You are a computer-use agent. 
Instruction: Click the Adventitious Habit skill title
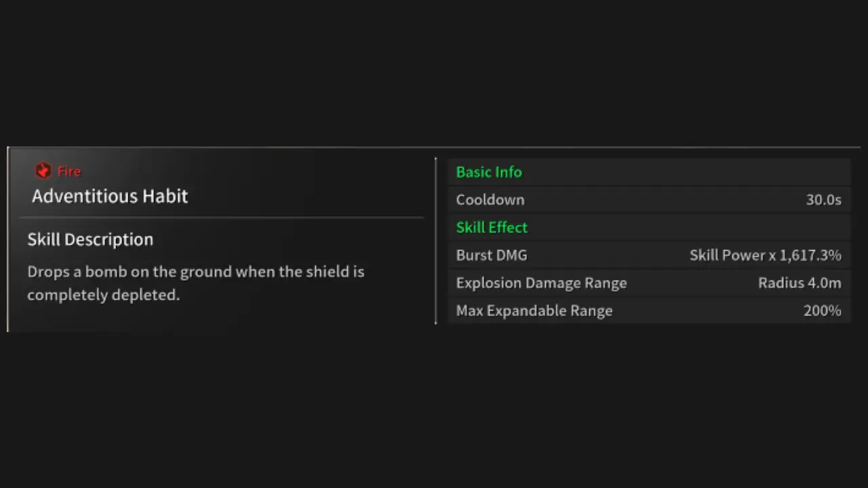coord(110,197)
